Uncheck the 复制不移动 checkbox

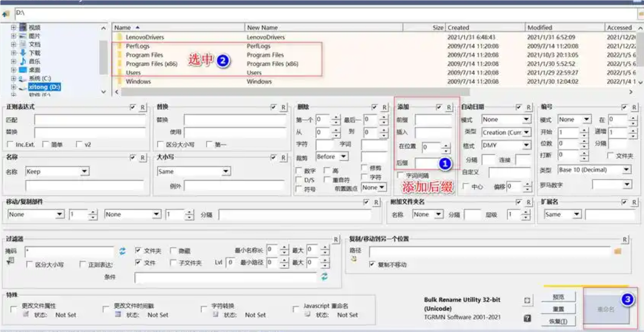point(372,264)
